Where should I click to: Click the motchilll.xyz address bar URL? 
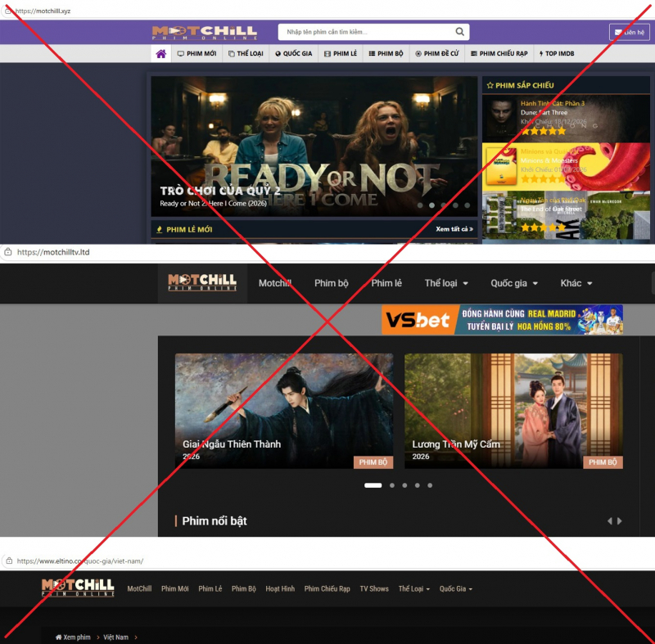(x=43, y=11)
